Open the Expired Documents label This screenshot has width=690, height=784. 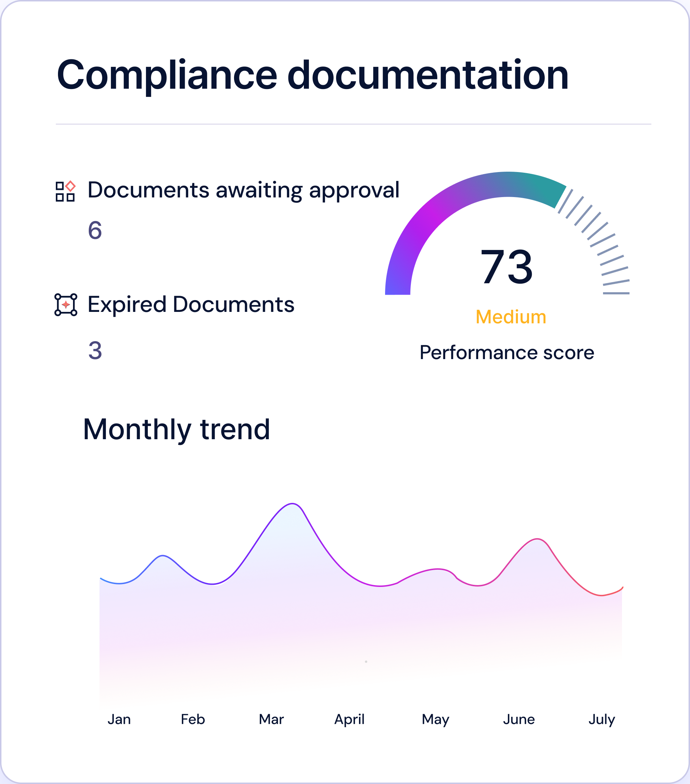click(191, 304)
